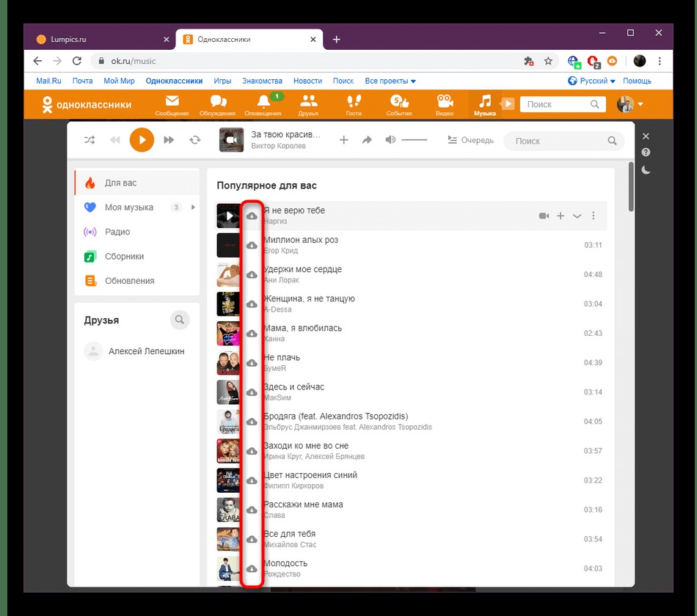Download the song Мама, я влюбилась

click(x=252, y=334)
